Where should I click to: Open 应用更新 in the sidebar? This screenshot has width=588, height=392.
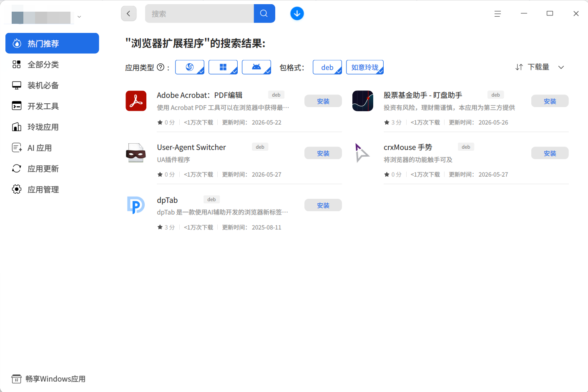52,168
